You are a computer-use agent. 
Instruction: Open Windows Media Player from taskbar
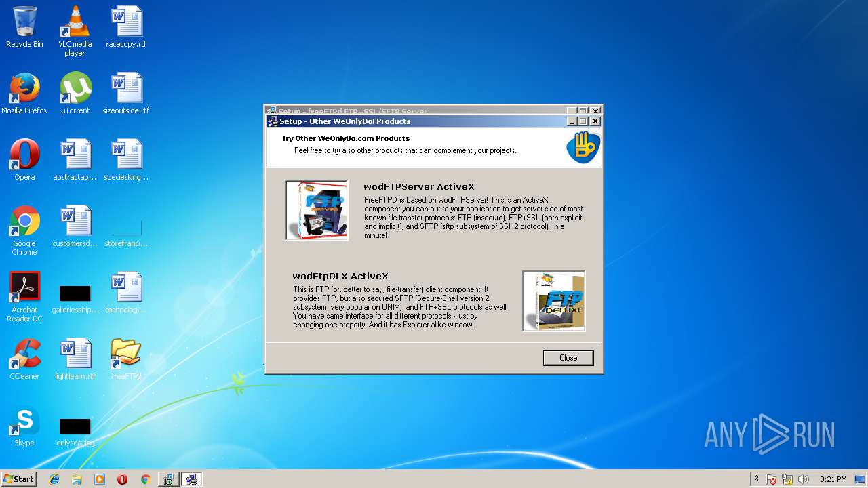(x=100, y=479)
